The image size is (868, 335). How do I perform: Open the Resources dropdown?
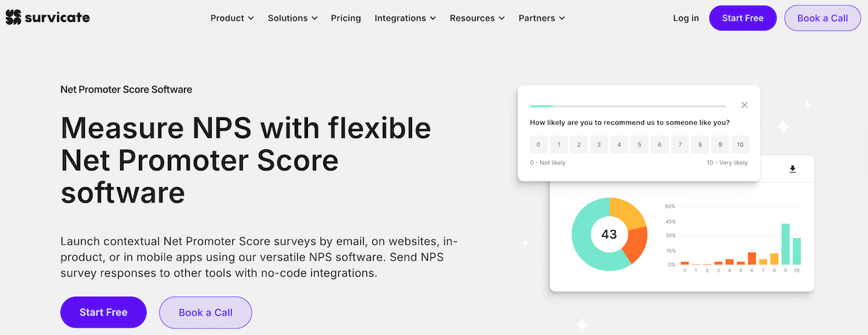[x=476, y=18]
